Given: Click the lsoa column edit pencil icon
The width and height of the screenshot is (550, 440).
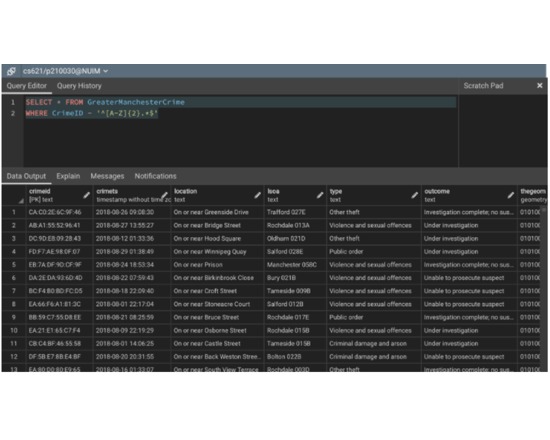Looking at the screenshot, I should tap(320, 195).
